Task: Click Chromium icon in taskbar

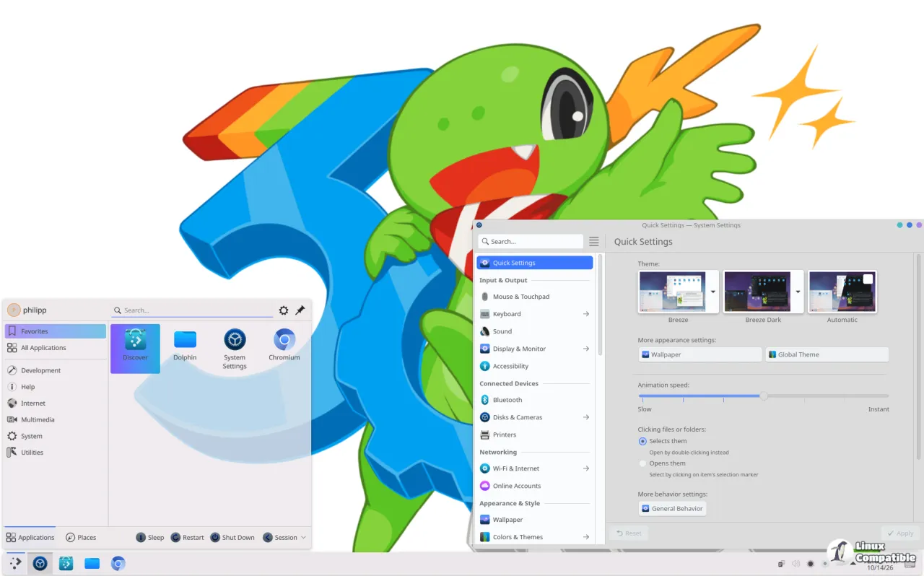Action: pos(118,563)
